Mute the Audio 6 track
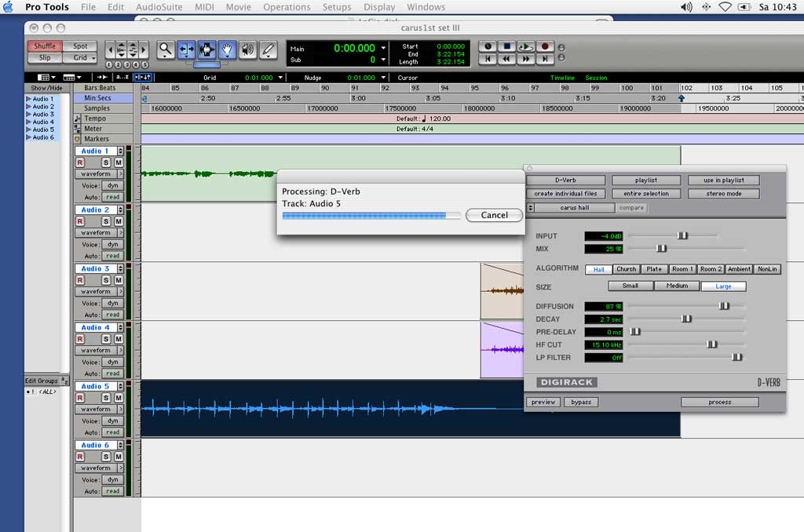Screen dimensions: 804x532 [x=119, y=457]
